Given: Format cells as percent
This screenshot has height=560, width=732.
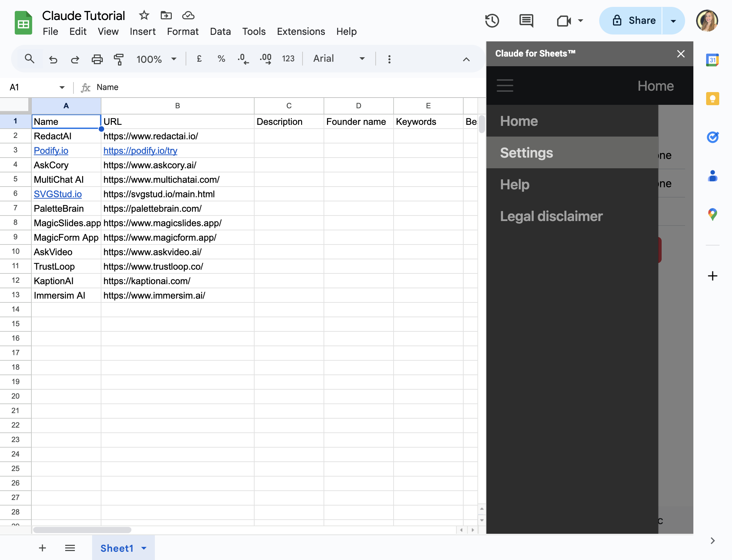Looking at the screenshot, I should 221,59.
